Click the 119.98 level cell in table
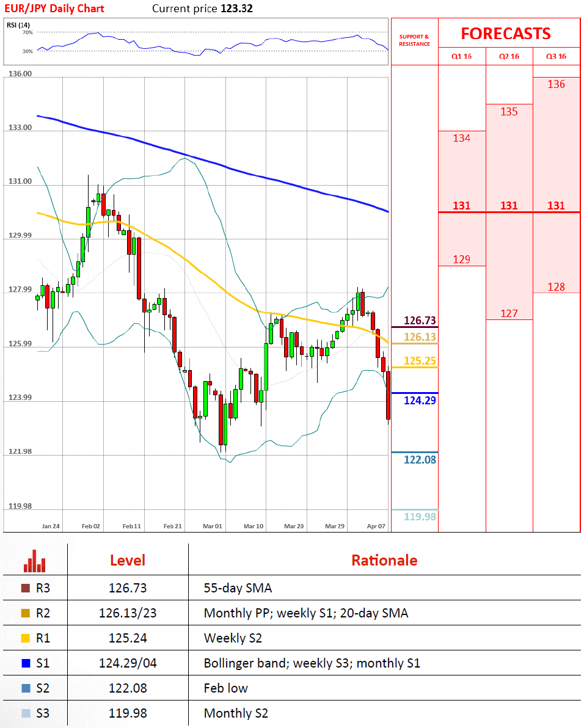Screen dimensions: 584x728 (x=128, y=713)
